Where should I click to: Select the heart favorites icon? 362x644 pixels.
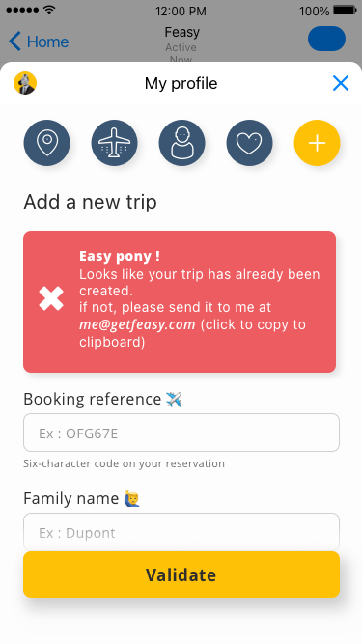pyautogui.click(x=250, y=143)
